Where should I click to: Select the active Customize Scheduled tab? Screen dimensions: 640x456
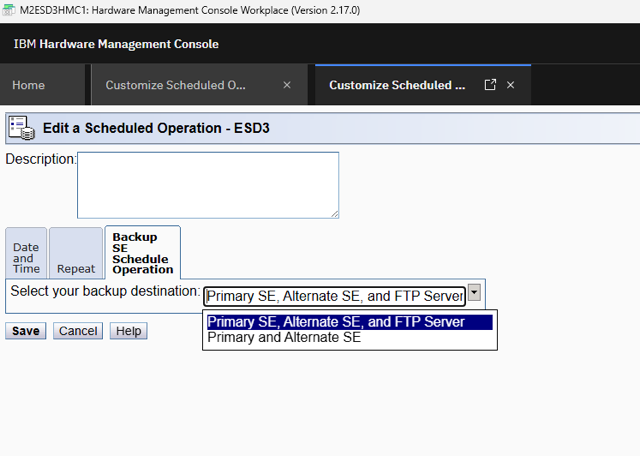point(397,85)
